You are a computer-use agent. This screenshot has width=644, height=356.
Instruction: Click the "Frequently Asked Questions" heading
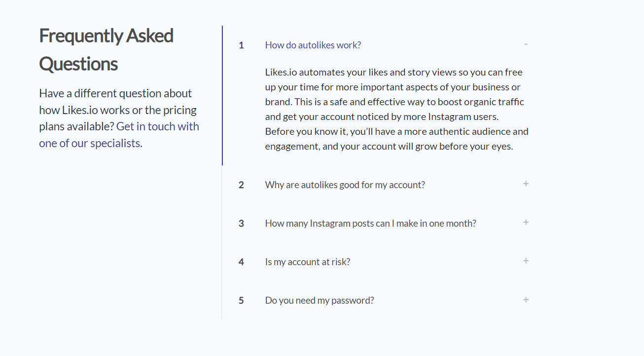(106, 49)
